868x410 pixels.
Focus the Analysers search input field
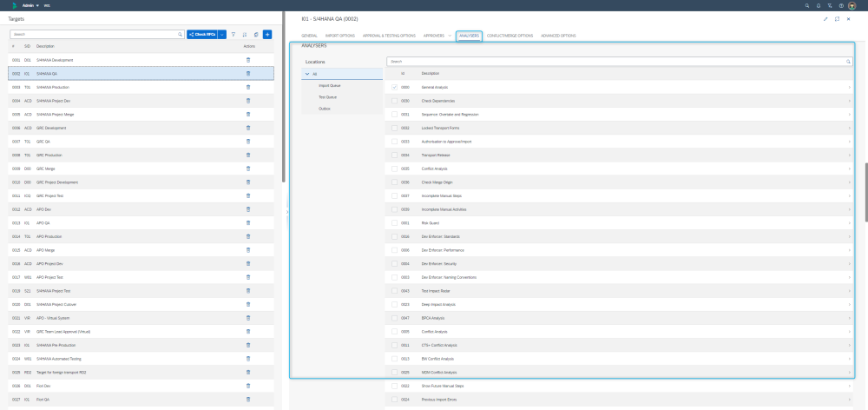(x=620, y=62)
